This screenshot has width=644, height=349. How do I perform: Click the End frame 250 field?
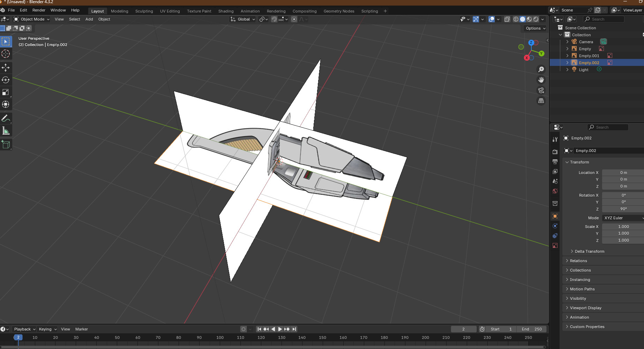tap(532, 329)
